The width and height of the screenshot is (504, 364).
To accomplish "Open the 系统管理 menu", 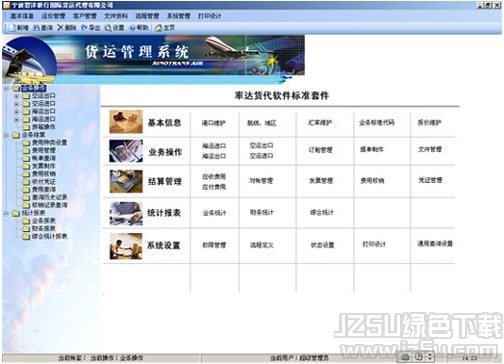I will [179, 16].
